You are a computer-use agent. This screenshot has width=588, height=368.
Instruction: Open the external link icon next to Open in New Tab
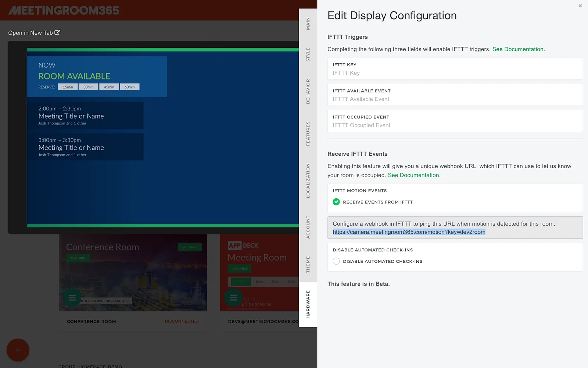tap(57, 32)
